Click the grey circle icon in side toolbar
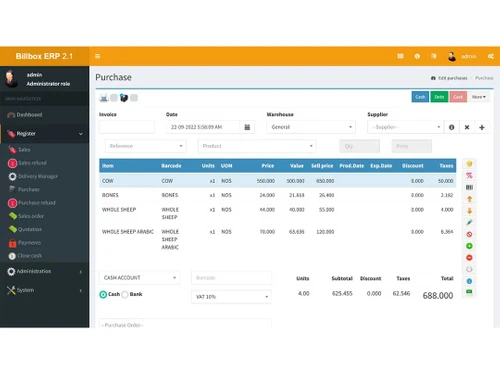 tap(469, 269)
